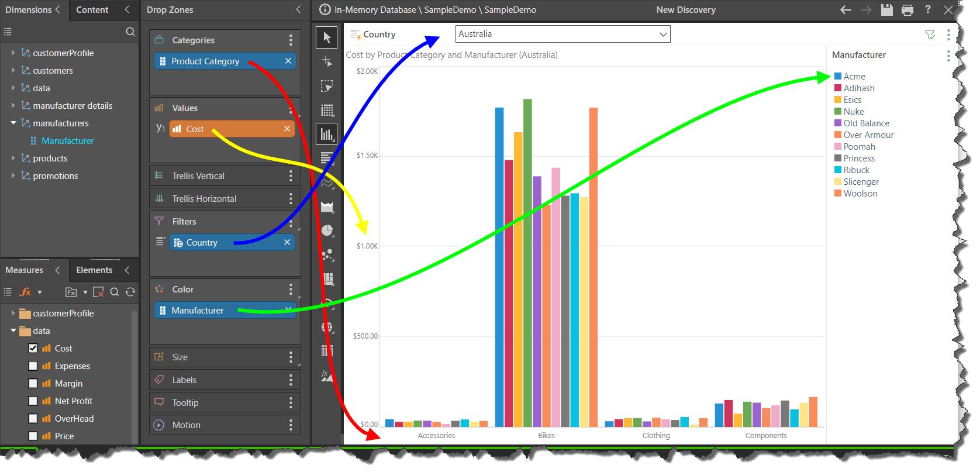The height and width of the screenshot is (472, 980).
Task: Select the column chart visualization type
Action: coord(327,135)
